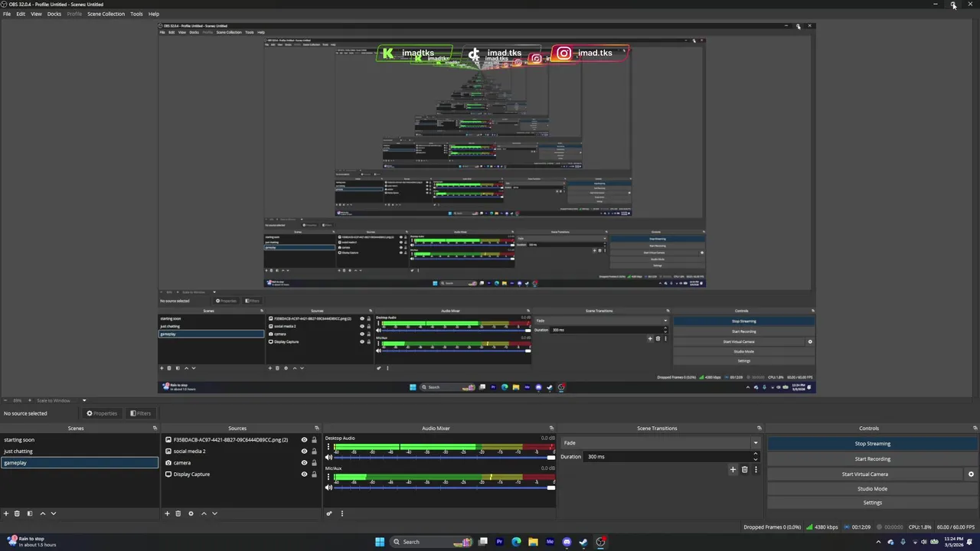980x551 pixels.
Task: Delete the selected scene using the Scenes trash icon
Action: (17, 514)
